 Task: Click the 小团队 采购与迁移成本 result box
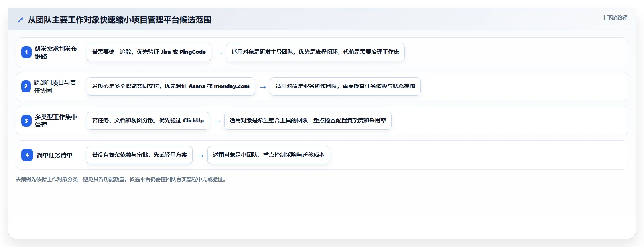(x=269, y=155)
